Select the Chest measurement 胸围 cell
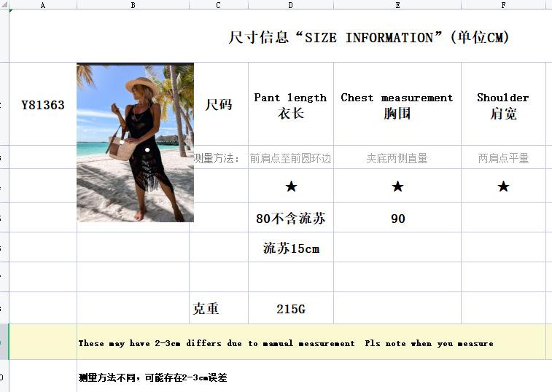552x392 pixels. [397, 105]
